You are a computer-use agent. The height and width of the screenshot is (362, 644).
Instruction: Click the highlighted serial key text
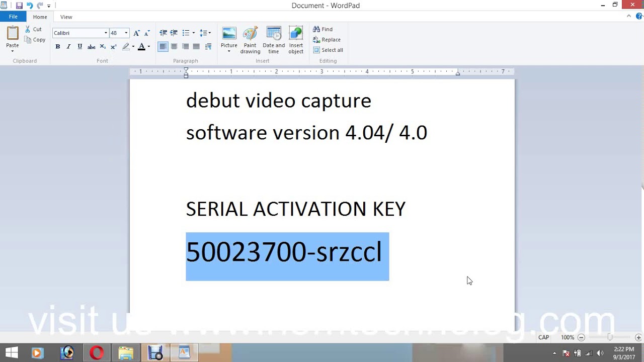(x=284, y=252)
